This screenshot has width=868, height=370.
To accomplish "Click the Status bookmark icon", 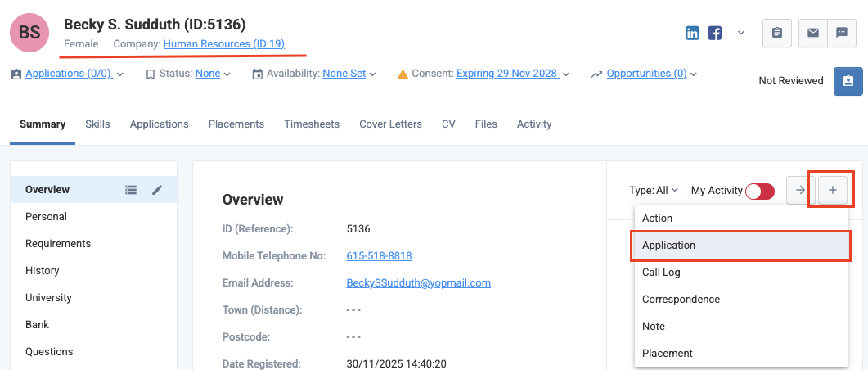I will (150, 74).
